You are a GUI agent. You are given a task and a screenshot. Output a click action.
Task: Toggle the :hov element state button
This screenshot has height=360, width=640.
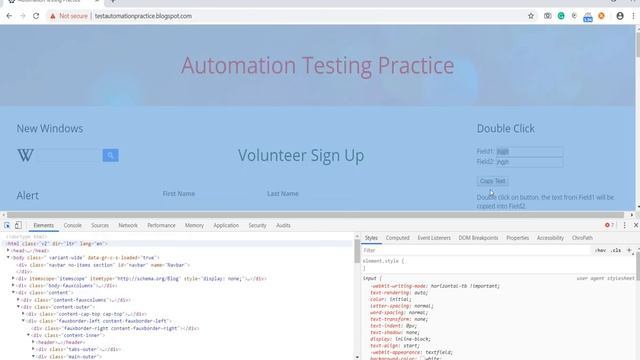600,250
